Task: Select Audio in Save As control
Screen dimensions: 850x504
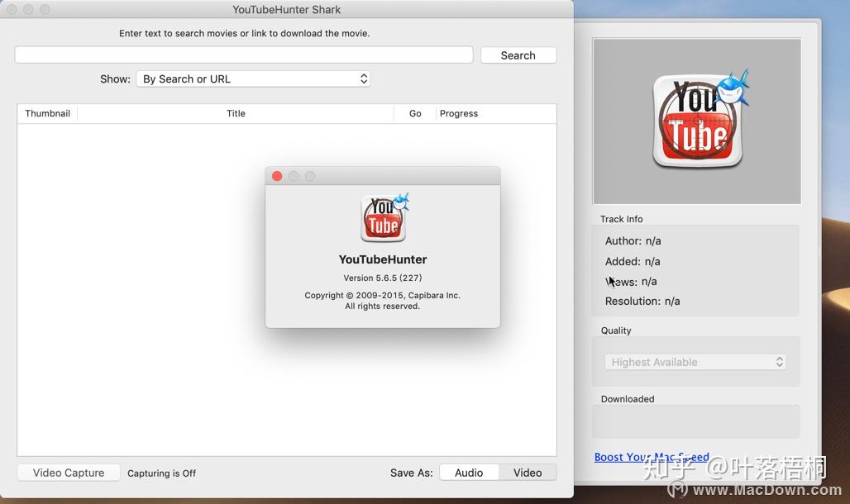Action: [469, 473]
